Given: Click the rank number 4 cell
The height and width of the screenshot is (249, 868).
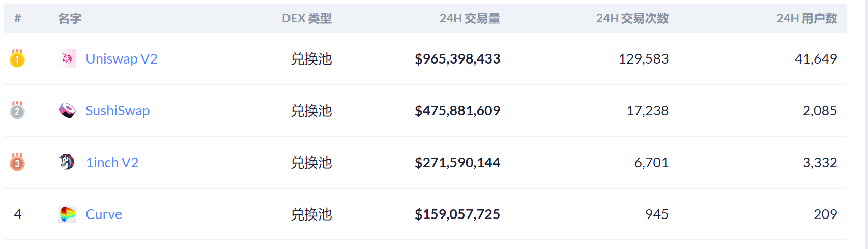Looking at the screenshot, I should click(x=18, y=214).
